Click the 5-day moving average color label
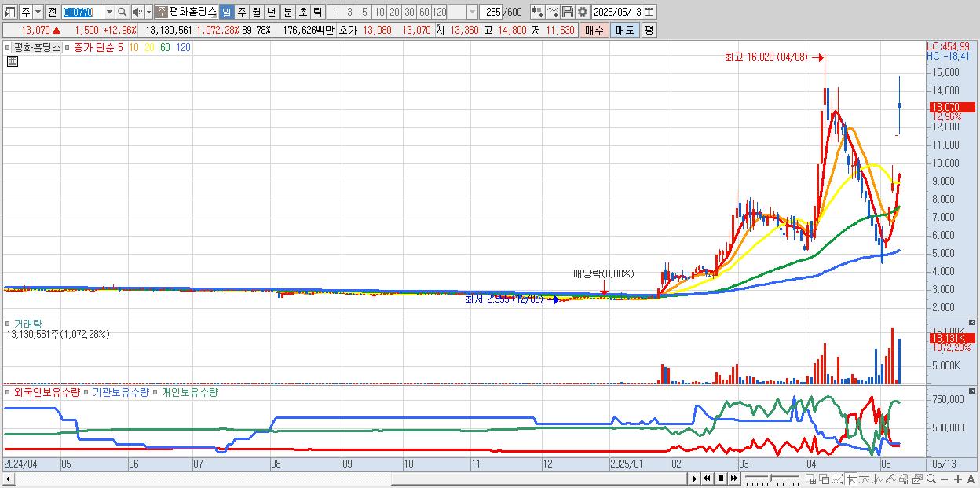980x488 pixels. [120, 47]
